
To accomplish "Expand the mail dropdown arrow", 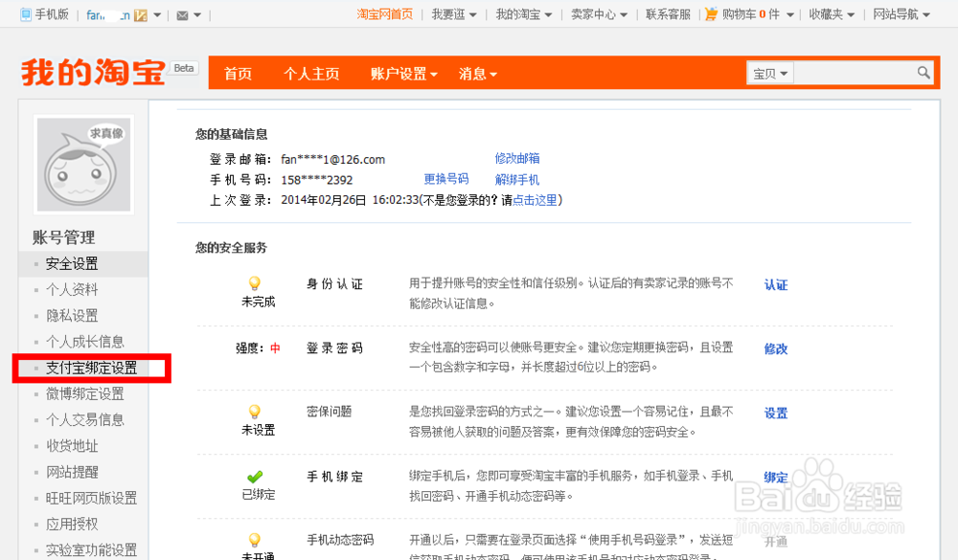I will pyautogui.click(x=196, y=15).
